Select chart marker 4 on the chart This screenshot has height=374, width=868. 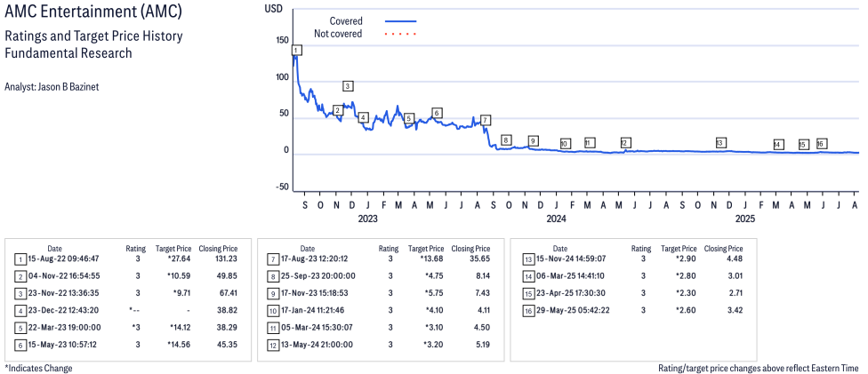[x=363, y=118]
